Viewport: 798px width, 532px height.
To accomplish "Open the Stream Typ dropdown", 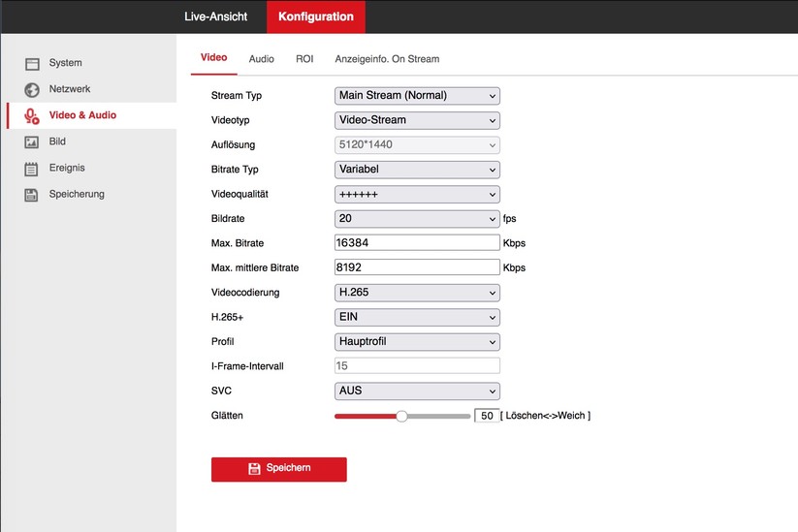I will [417, 96].
